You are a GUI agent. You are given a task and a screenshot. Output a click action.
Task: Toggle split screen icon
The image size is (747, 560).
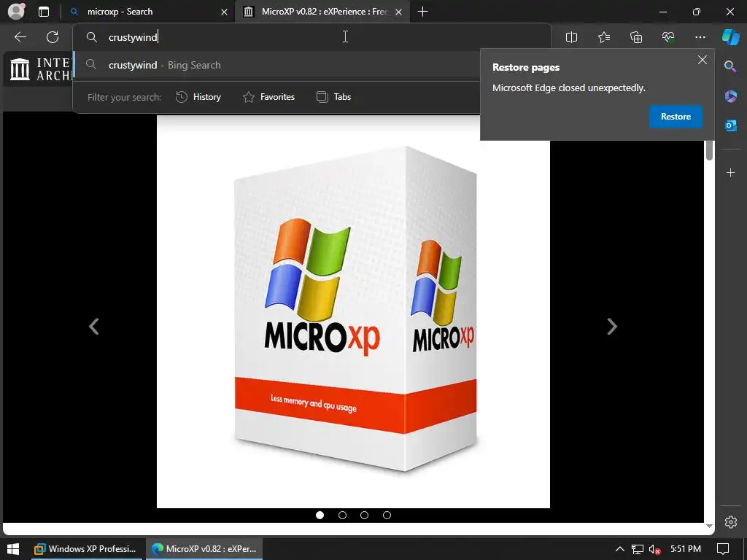tap(571, 37)
